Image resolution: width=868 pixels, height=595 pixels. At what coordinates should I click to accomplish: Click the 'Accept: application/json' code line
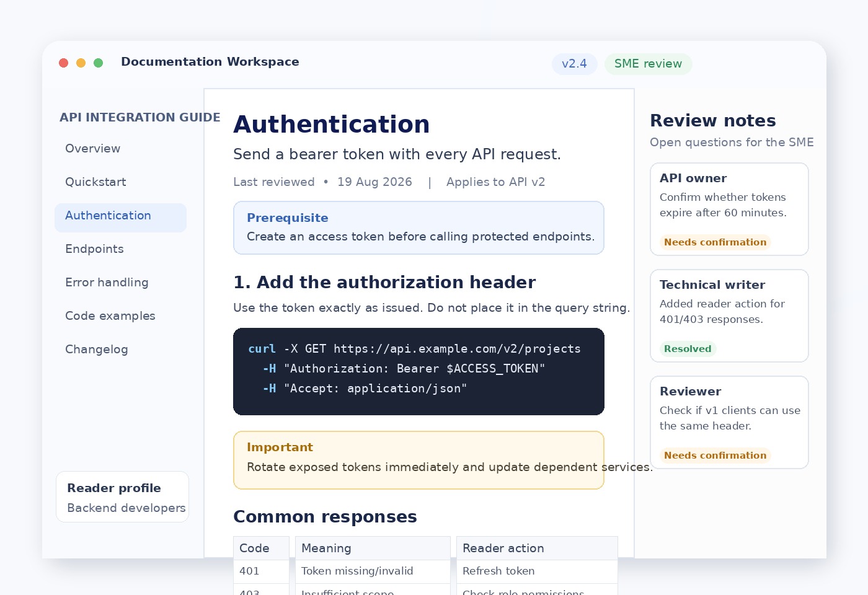365,389
